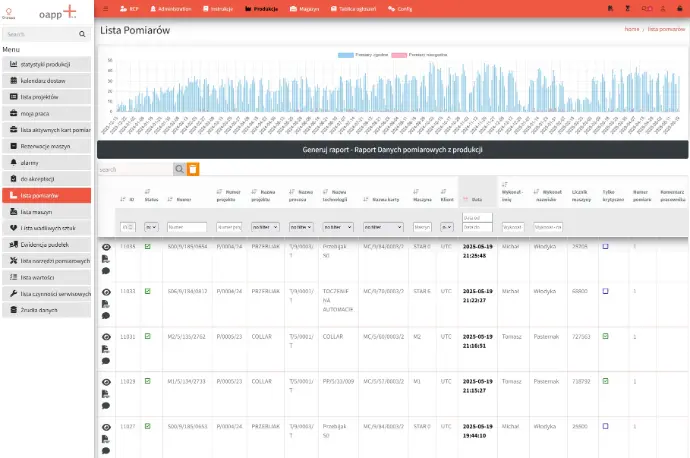Open the file icon in row 11029
The width and height of the screenshot is (690, 458).
(x=106, y=394)
